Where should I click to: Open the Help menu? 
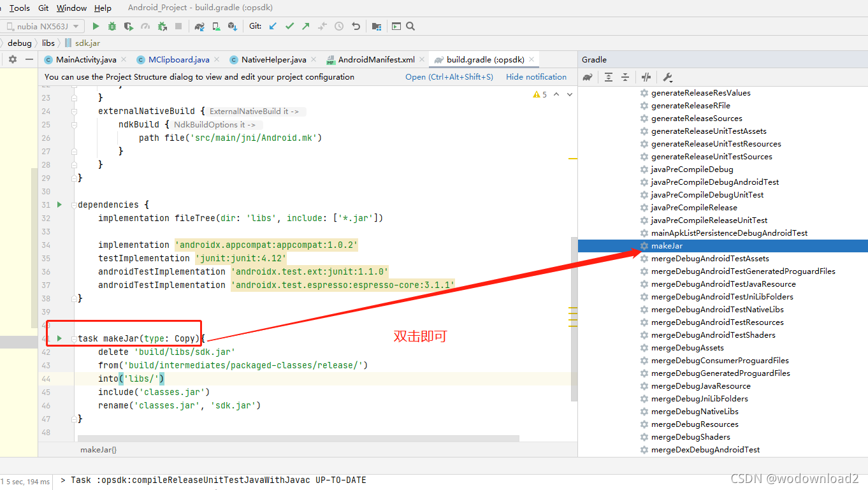tap(103, 8)
